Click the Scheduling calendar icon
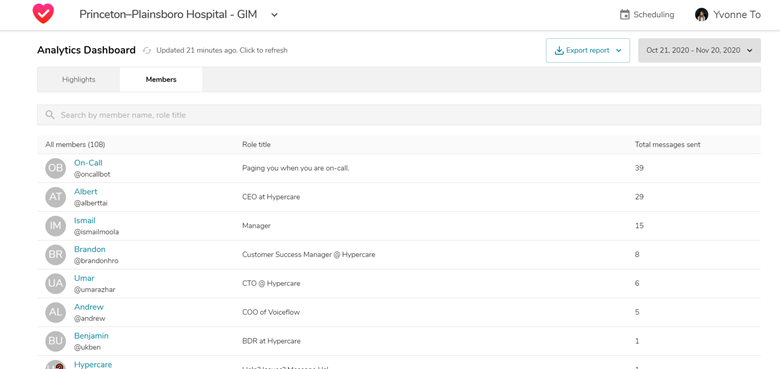This screenshot has width=780, height=369. click(624, 15)
